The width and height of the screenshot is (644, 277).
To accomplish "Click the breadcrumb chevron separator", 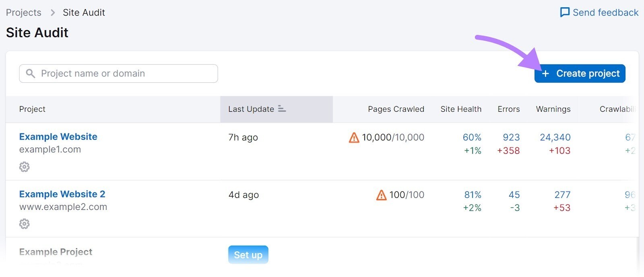I will coord(53,13).
